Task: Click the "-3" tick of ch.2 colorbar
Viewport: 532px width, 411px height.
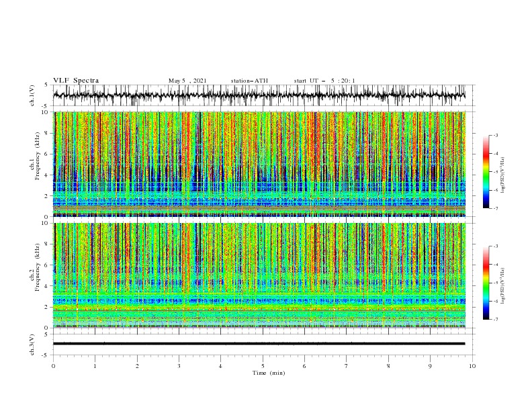Action: 495,246
